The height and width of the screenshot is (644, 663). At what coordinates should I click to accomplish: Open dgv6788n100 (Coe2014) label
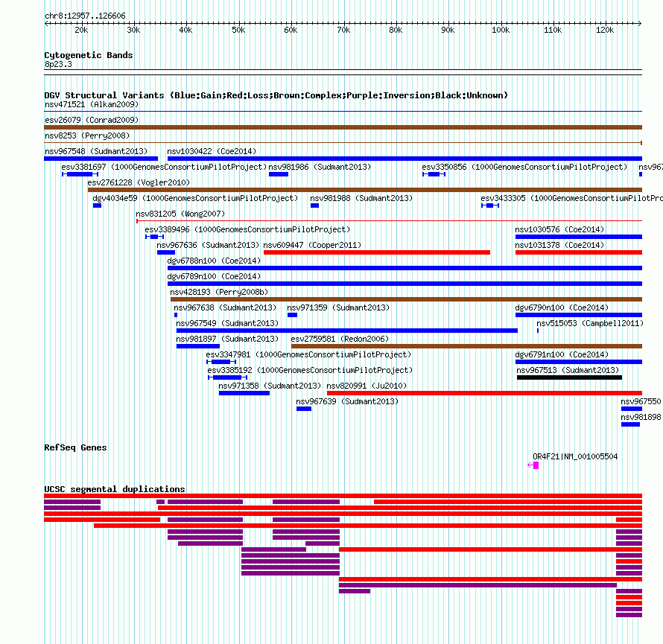tap(214, 261)
